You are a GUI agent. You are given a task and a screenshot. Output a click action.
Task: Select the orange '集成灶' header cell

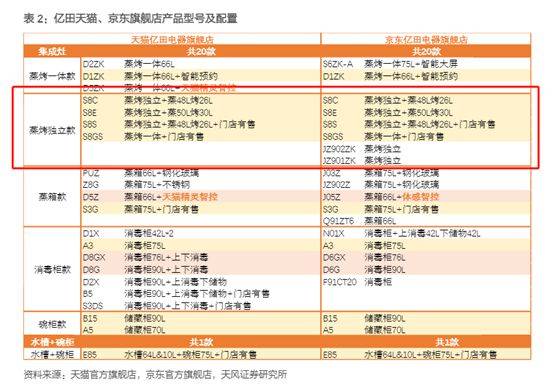click(x=52, y=52)
